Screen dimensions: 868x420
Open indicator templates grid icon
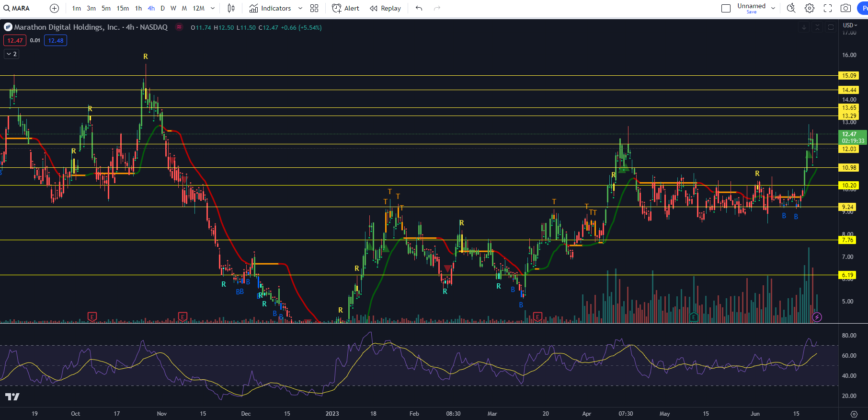314,8
